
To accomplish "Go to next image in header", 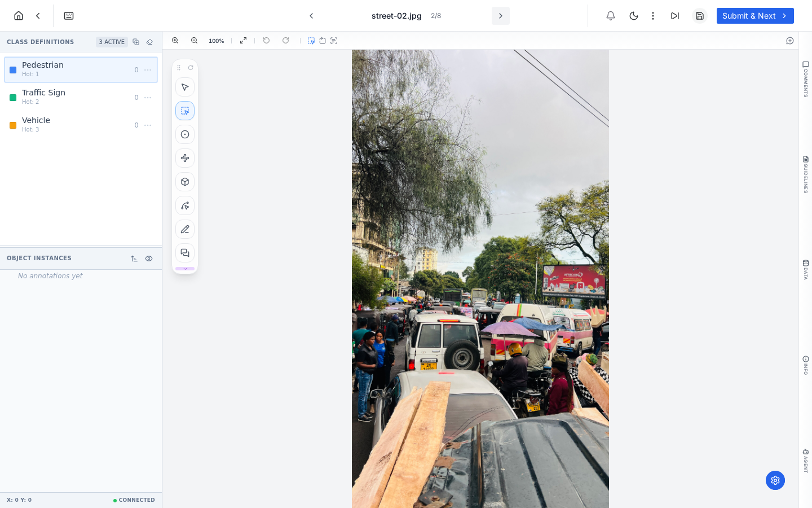I will 500,16.
